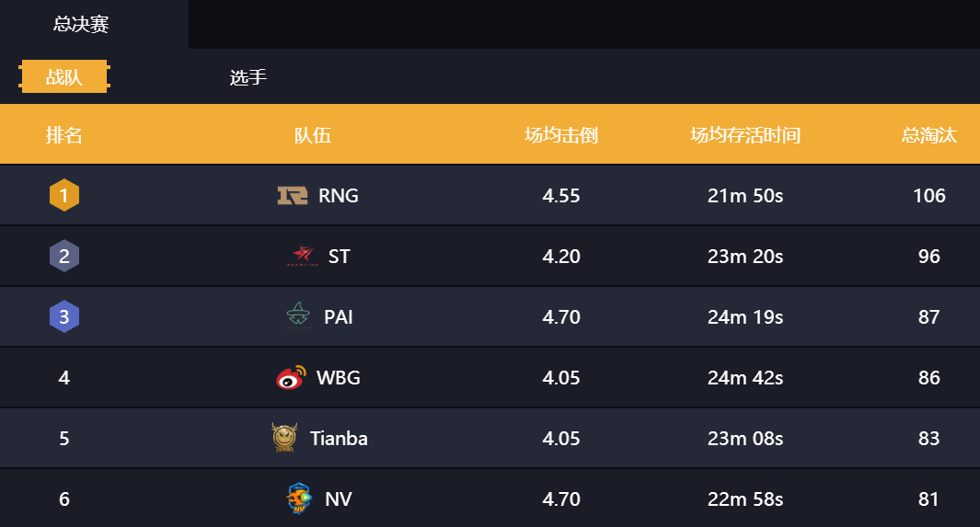Click the blue rank 3 badge

(x=64, y=316)
